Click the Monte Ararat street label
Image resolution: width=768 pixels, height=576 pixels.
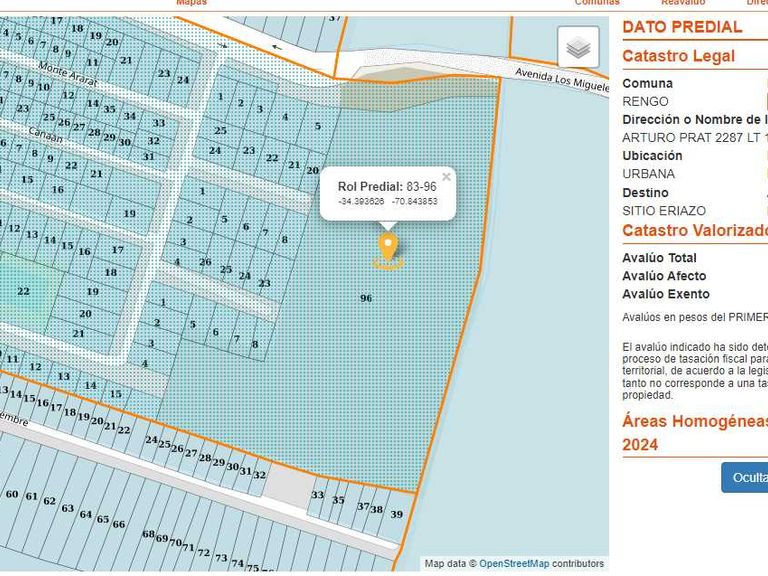pos(68,73)
